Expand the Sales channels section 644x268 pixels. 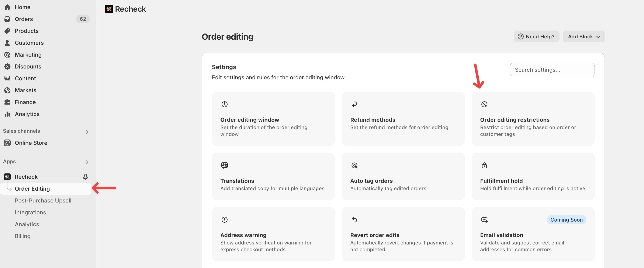coord(87,131)
